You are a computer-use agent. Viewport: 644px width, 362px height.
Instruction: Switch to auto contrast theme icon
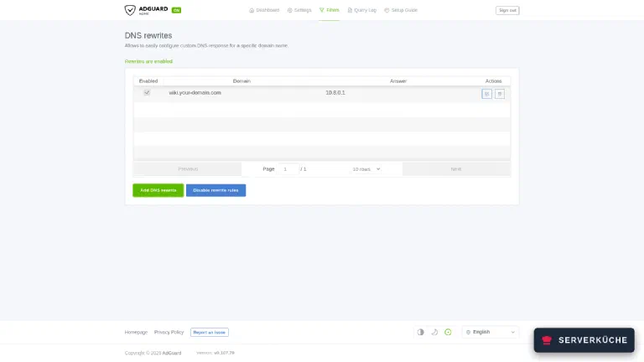pos(421,332)
